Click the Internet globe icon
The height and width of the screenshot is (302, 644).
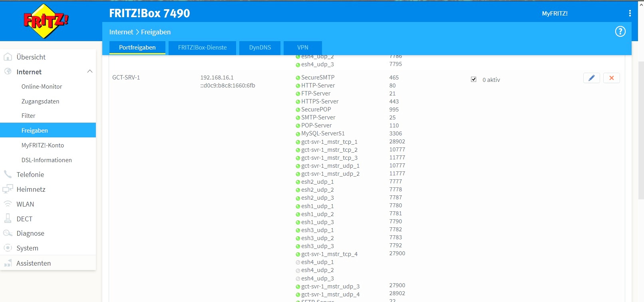tap(8, 72)
